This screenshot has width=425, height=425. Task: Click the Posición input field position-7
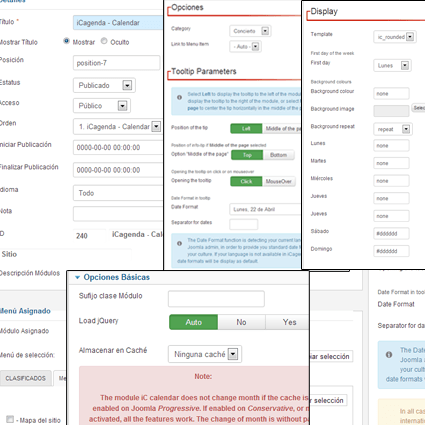tap(117, 63)
